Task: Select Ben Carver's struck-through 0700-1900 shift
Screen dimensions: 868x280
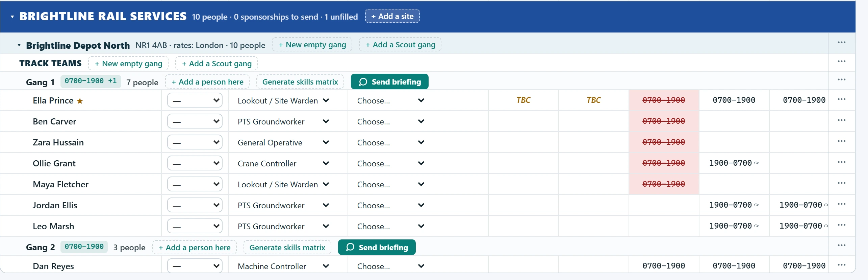Action: pos(664,121)
